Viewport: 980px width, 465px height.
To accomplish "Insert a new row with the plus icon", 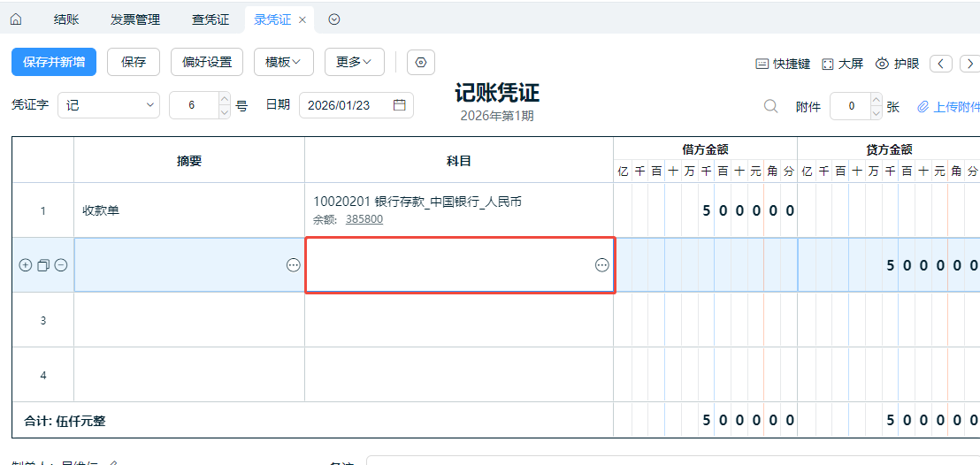I will coord(25,265).
